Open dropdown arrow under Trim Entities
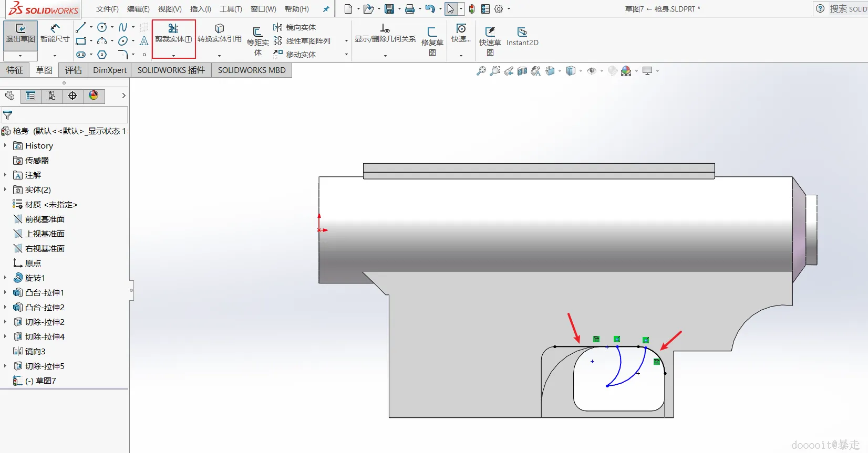 (173, 55)
